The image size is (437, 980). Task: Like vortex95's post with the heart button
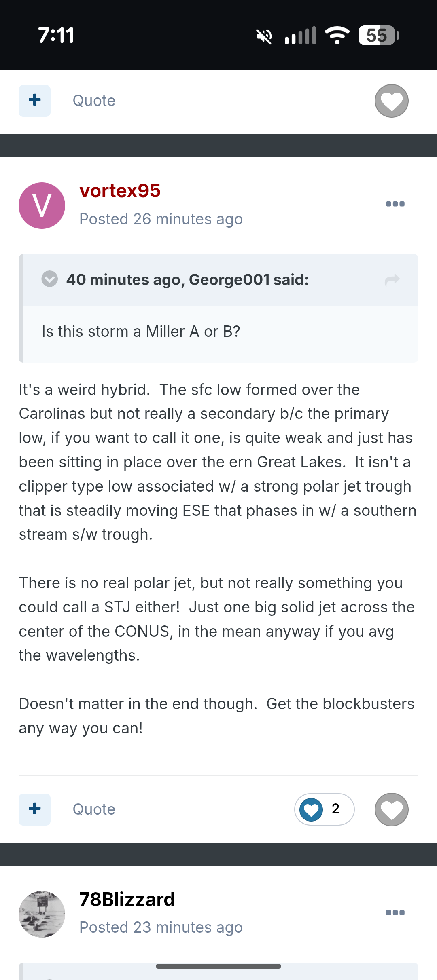click(x=391, y=810)
